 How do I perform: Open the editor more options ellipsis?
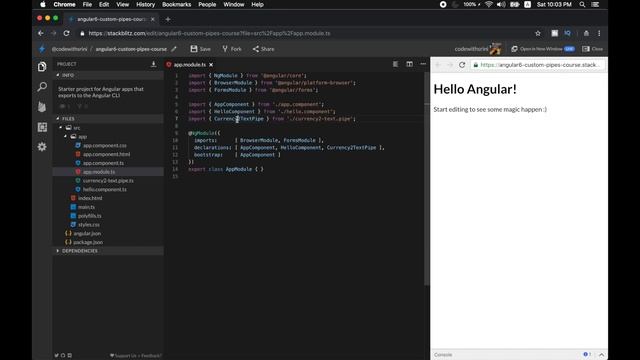tap(423, 64)
